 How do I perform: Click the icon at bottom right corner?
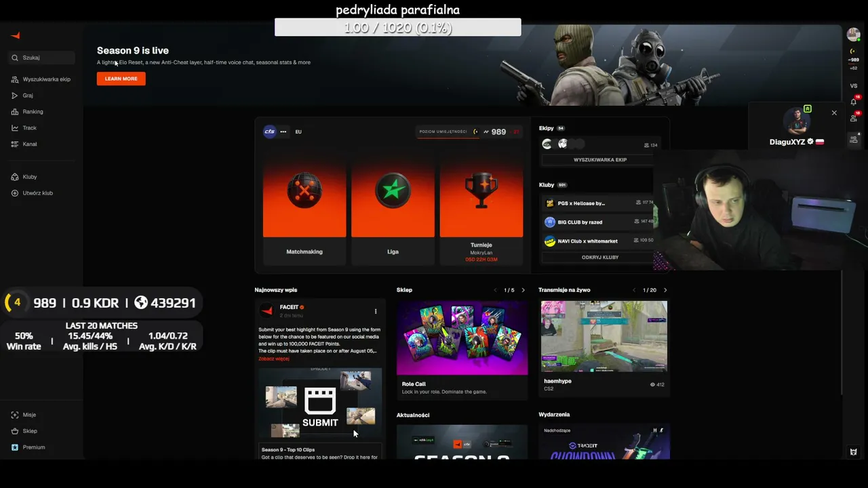(x=854, y=452)
